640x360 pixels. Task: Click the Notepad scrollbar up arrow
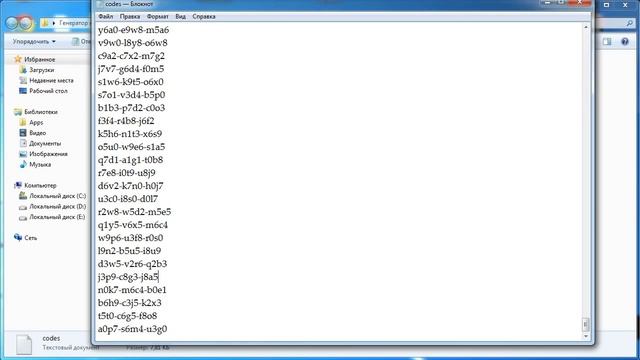[586, 27]
